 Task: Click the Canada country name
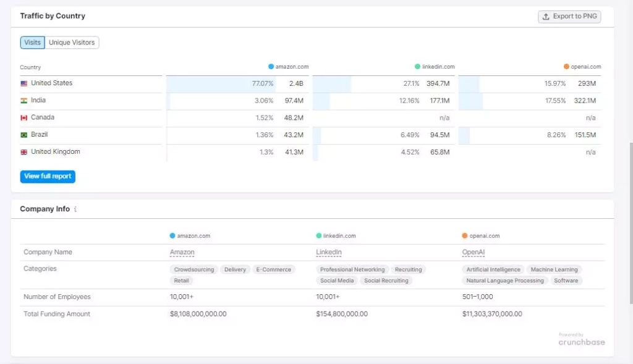point(43,117)
